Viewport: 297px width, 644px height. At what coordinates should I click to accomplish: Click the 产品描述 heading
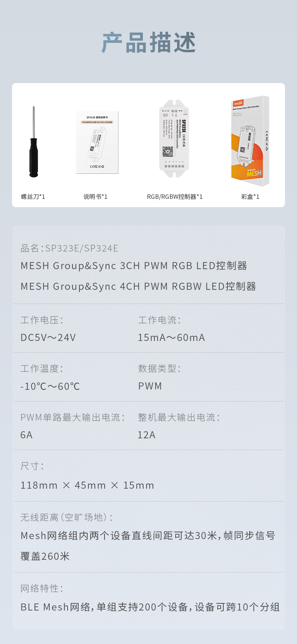[148, 42]
